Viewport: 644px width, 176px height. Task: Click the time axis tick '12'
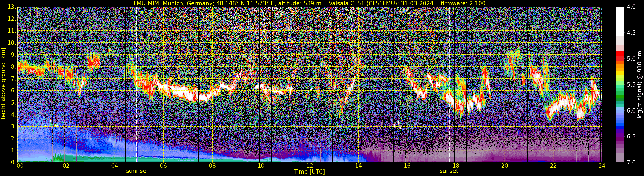[x=310, y=166]
